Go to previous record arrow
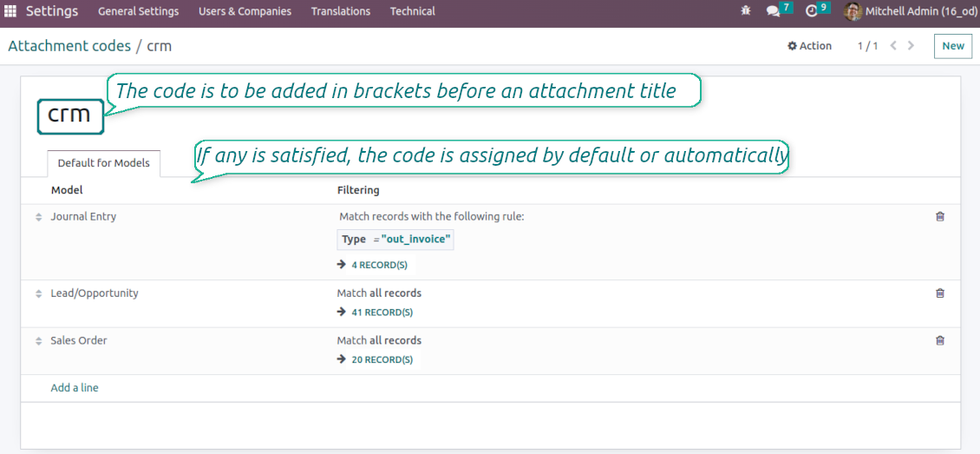Viewport: 980px width, 454px height. coord(894,46)
